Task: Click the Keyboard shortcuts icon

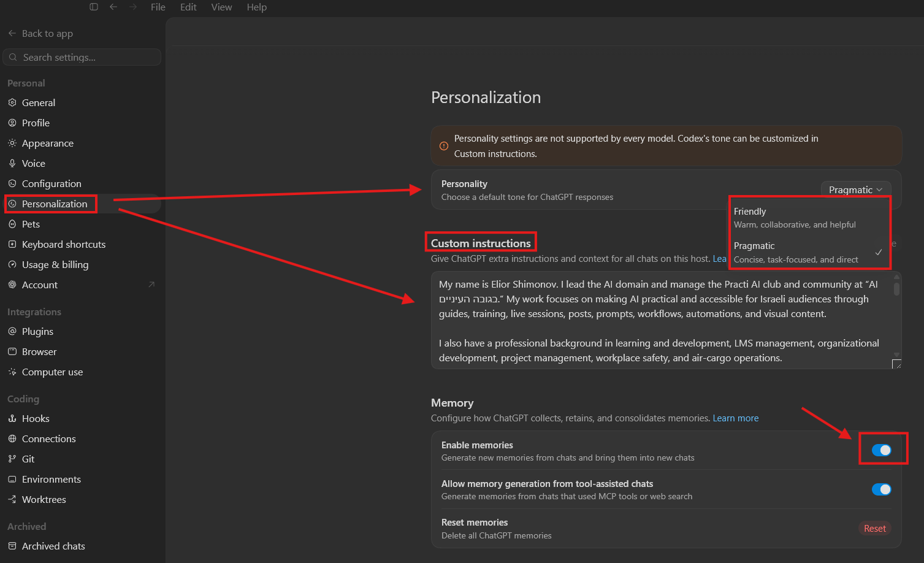Action: tap(12, 244)
